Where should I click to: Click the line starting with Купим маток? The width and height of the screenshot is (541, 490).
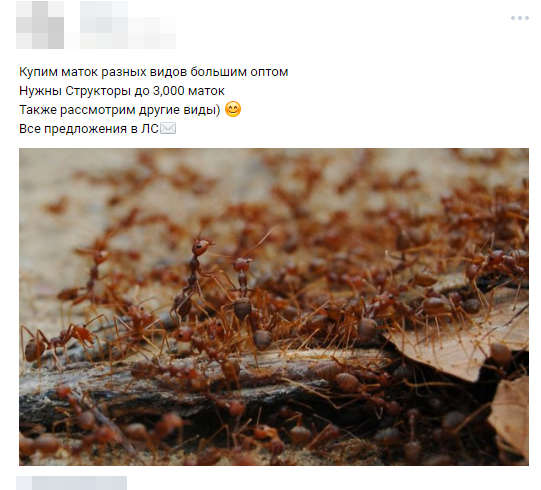(154, 72)
